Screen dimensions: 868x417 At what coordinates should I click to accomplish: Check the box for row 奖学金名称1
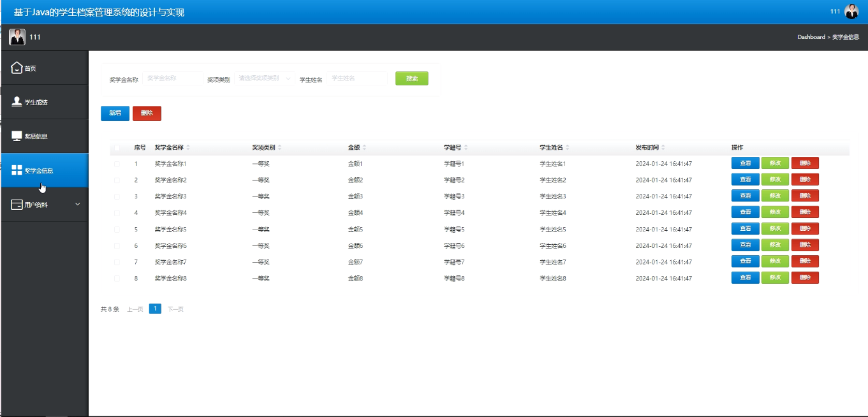point(117,164)
